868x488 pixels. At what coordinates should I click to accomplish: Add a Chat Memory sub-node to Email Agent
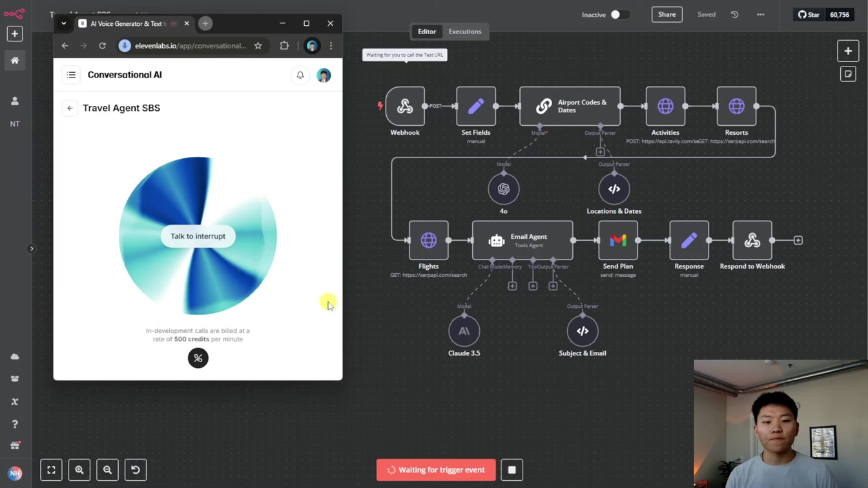[x=512, y=286]
